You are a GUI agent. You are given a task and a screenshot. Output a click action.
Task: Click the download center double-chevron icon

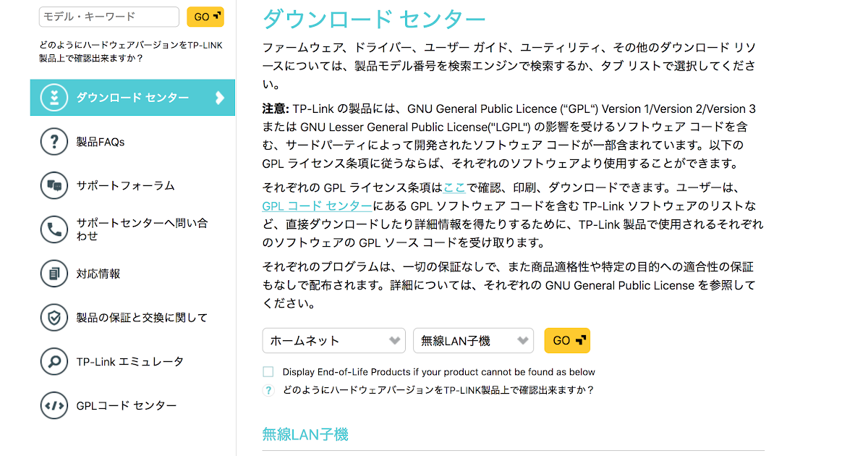coord(54,98)
